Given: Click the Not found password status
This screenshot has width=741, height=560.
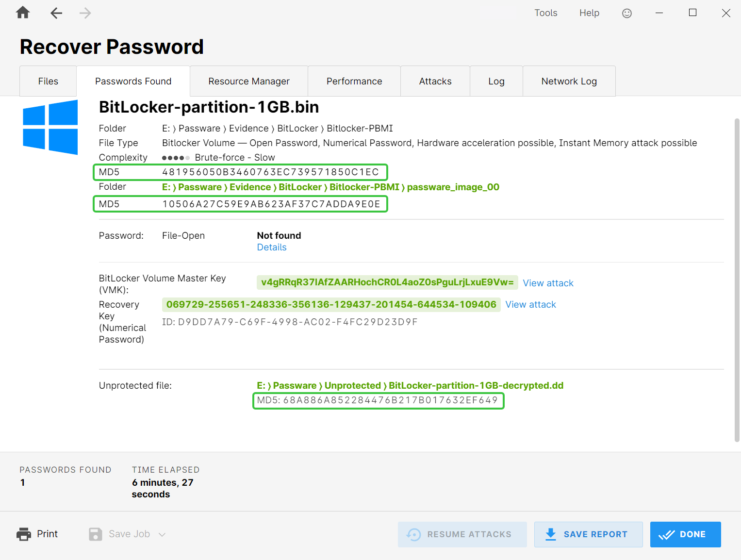Looking at the screenshot, I should 279,235.
